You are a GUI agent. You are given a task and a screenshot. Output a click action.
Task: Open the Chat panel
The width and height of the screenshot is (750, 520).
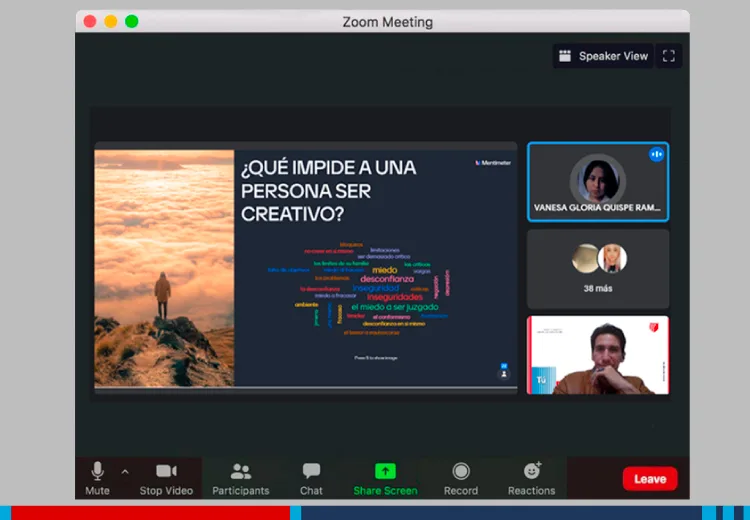(311, 478)
